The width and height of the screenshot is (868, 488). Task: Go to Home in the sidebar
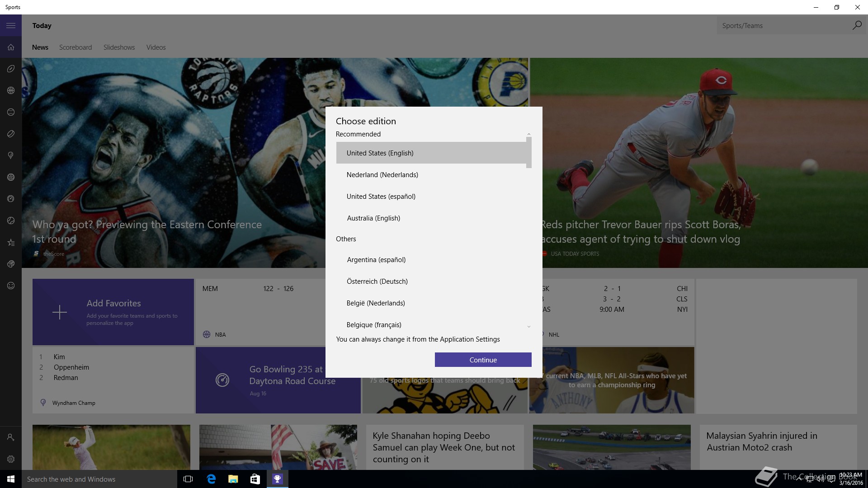pyautogui.click(x=11, y=47)
